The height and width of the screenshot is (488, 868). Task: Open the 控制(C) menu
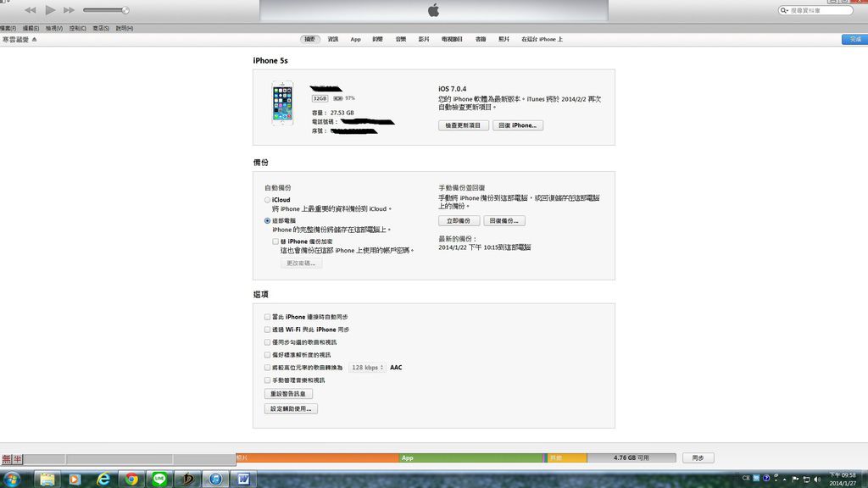tap(77, 28)
